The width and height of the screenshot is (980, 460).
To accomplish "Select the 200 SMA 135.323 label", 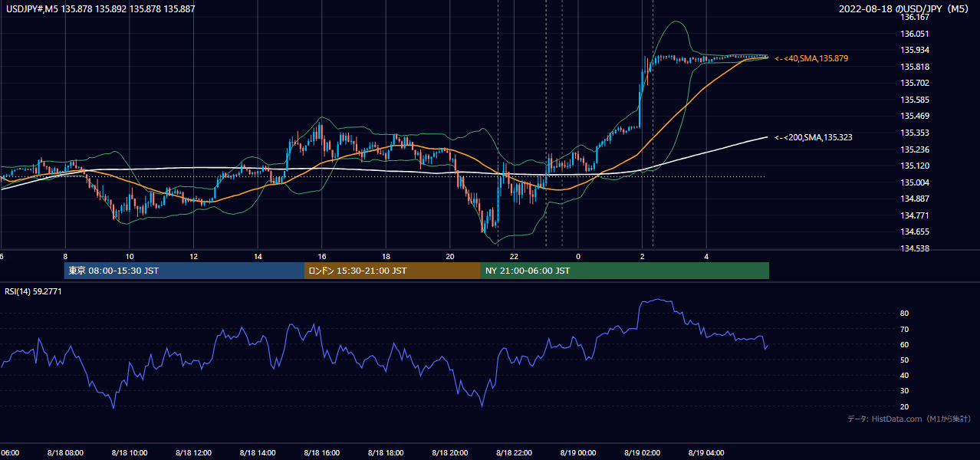I will click(x=814, y=137).
